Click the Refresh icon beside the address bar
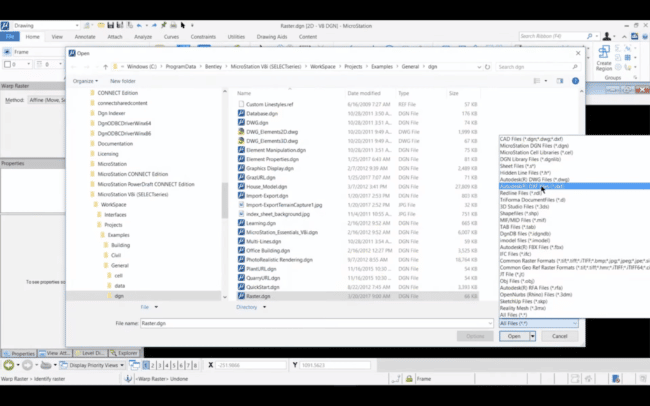 coord(488,67)
